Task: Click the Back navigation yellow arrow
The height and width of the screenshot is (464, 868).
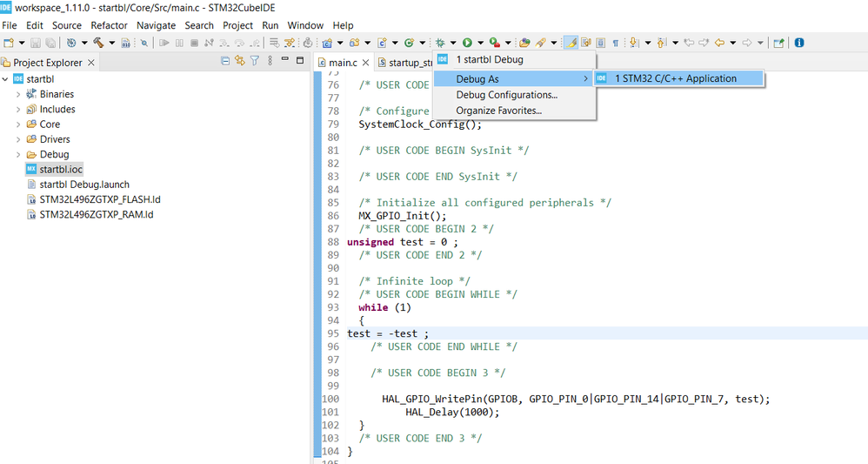Action: 719,43
